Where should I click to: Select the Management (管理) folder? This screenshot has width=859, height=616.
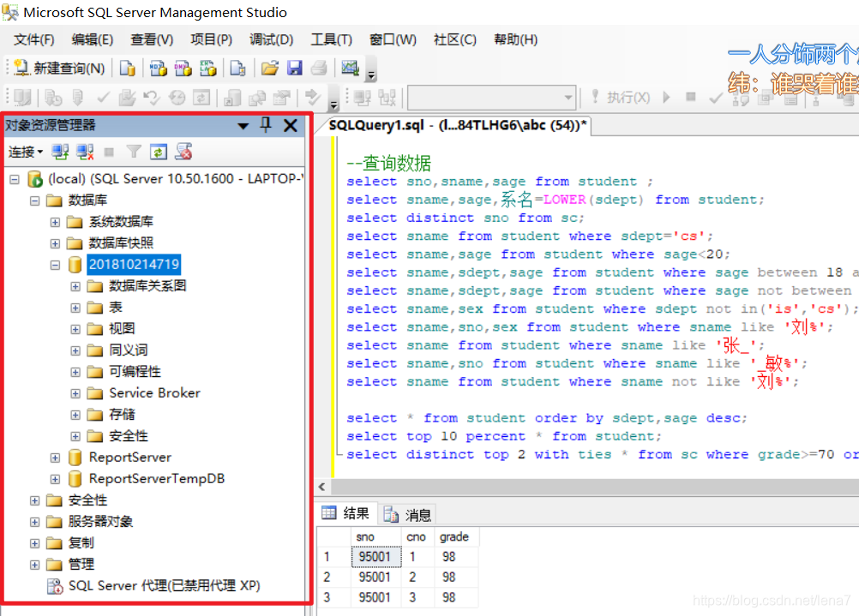click(81, 564)
